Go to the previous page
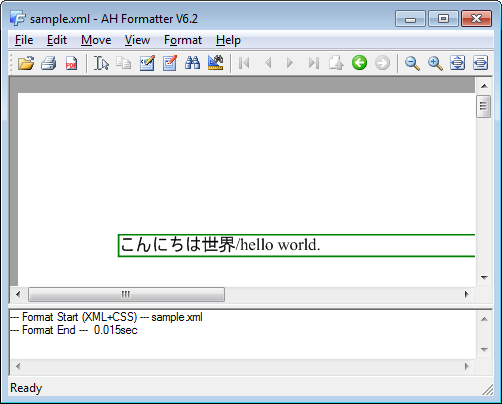Viewport: 502px width, 404px height. click(x=268, y=63)
